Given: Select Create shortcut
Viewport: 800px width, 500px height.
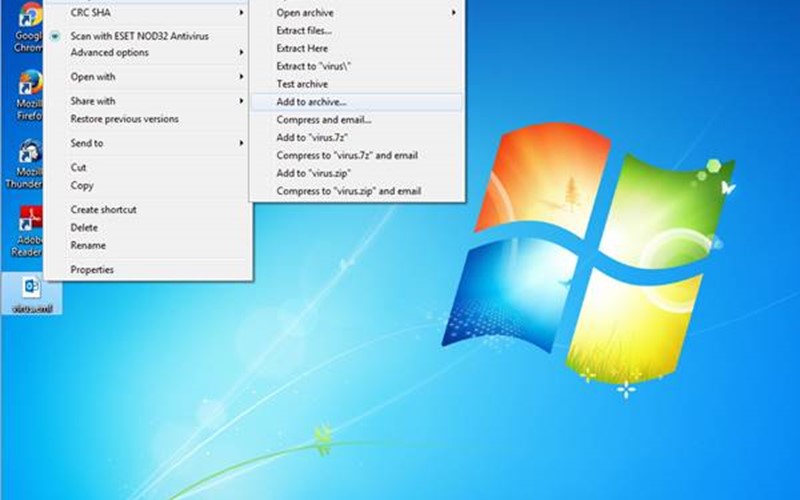Looking at the screenshot, I should point(148,210).
